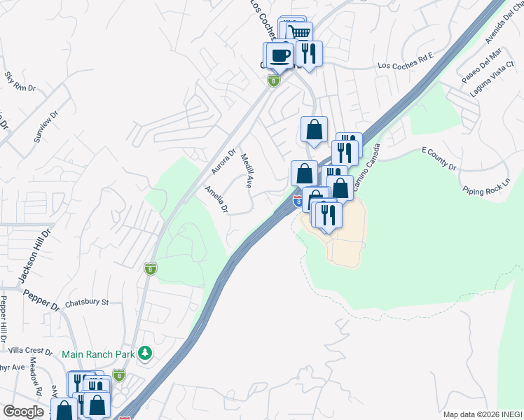Select the shopping cart grocery marker
Screen dimensions: 524x420
point(300,32)
